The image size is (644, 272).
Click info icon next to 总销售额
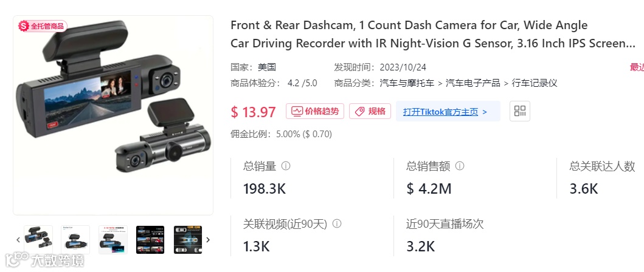point(460,166)
